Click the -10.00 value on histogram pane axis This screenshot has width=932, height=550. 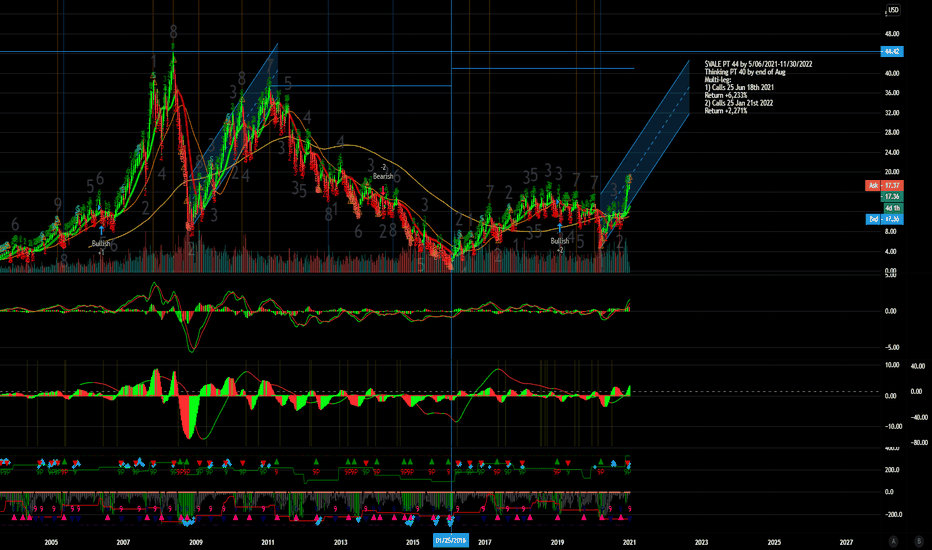(x=893, y=426)
